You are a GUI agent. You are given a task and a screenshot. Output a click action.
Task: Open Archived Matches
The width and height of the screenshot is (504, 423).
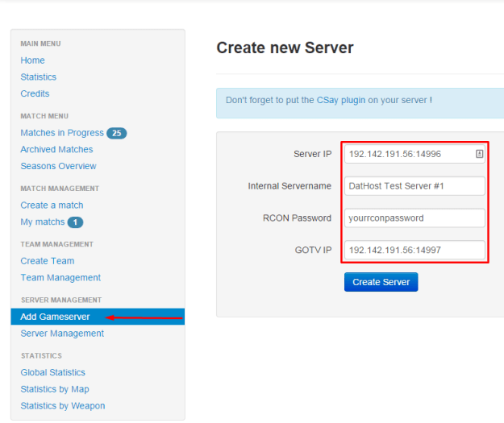[56, 149]
